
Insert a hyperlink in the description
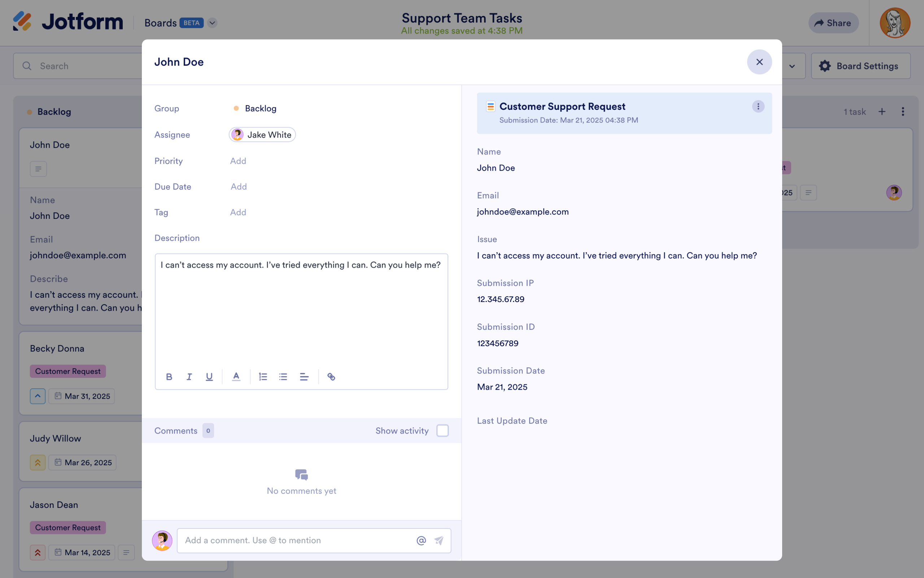point(331,377)
